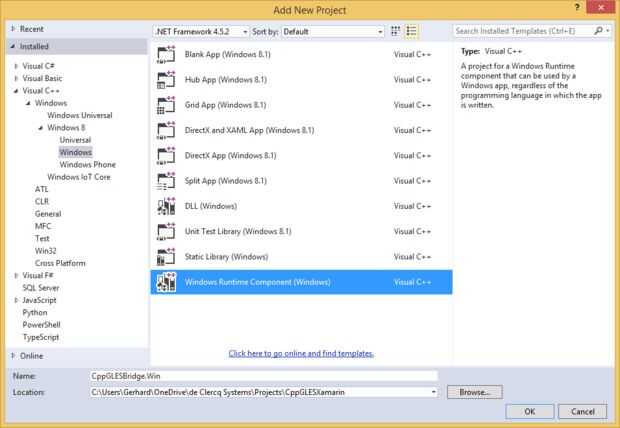The width and height of the screenshot is (620, 428).
Task: Select 'Grid App (Windows 8.1)' template name
Action: click(x=225, y=105)
